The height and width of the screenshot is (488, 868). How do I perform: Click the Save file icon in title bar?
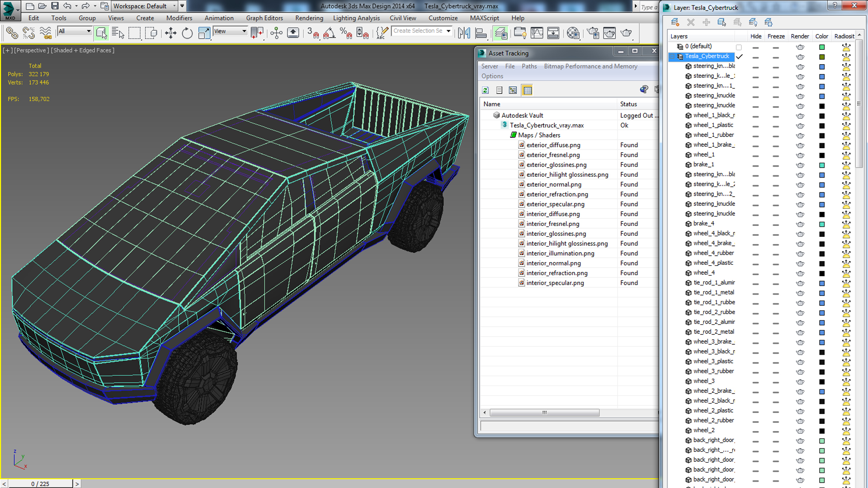pyautogui.click(x=55, y=6)
